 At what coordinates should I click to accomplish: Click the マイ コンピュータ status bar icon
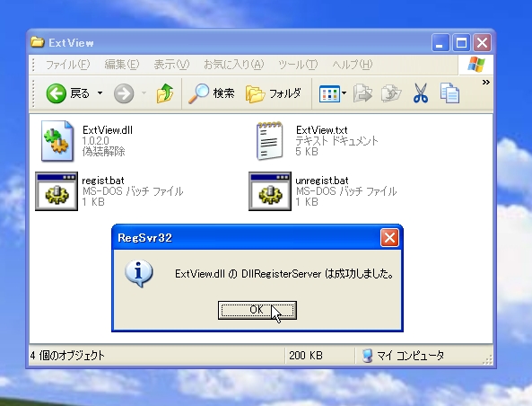367,356
